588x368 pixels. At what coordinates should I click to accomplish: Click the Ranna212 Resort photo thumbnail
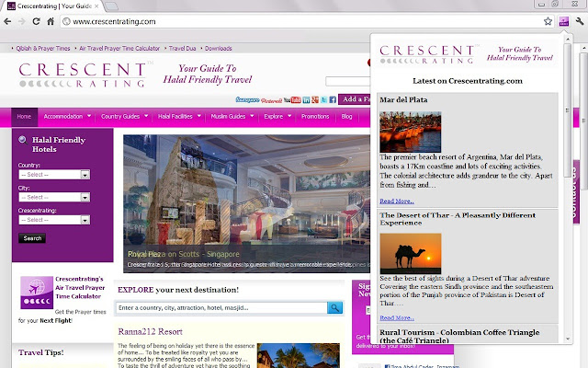tap(299, 356)
